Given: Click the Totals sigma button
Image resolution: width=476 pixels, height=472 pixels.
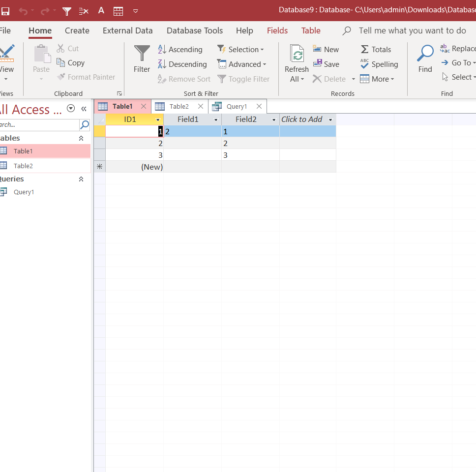Looking at the screenshot, I should tap(376, 50).
